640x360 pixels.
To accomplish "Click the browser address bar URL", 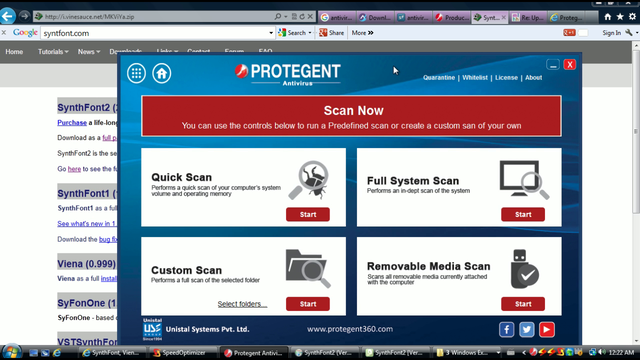I will pyautogui.click(x=89, y=17).
